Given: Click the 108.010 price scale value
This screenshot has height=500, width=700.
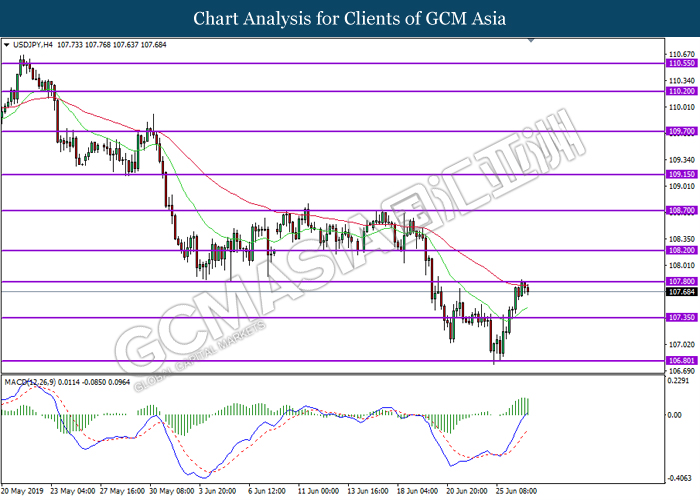Looking at the screenshot, I should click(682, 266).
